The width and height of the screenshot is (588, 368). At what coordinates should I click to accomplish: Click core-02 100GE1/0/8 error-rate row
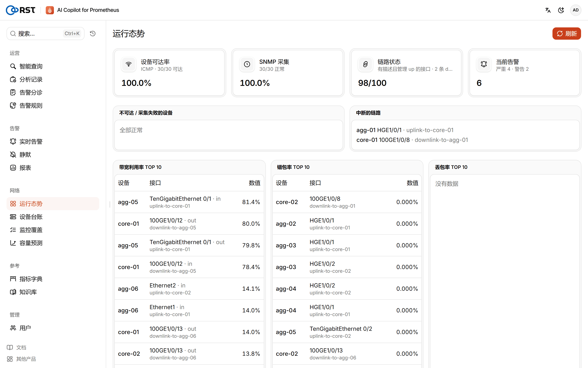[x=347, y=202]
